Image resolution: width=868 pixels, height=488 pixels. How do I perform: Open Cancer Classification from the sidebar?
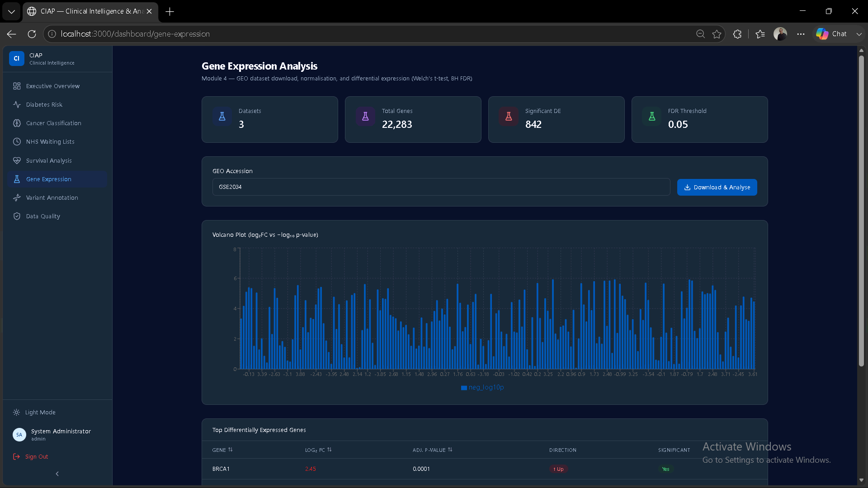57,123
